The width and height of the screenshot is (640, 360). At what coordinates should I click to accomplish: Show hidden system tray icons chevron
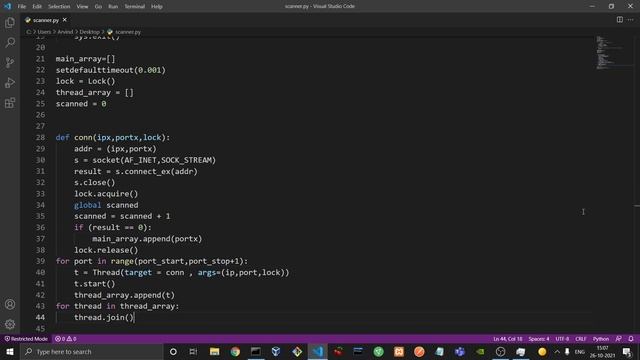click(557, 351)
